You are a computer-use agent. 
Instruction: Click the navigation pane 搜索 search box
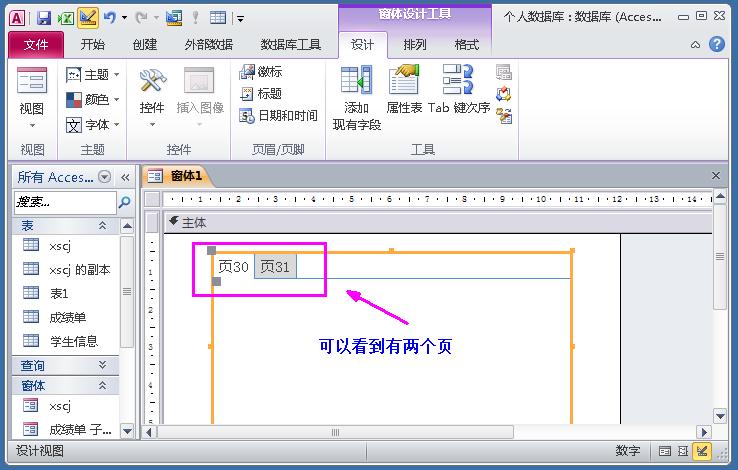pyautogui.click(x=64, y=202)
